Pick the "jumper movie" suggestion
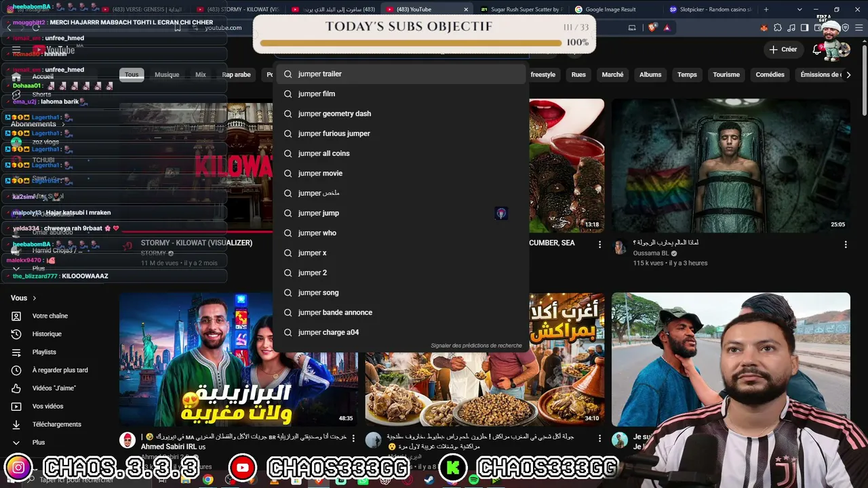Image resolution: width=868 pixels, height=488 pixels. pos(400,174)
